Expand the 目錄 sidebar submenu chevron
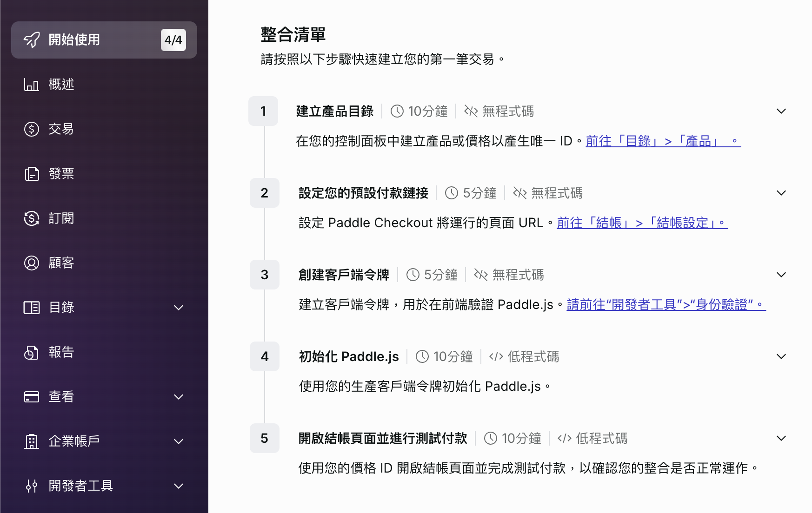 [x=179, y=308]
